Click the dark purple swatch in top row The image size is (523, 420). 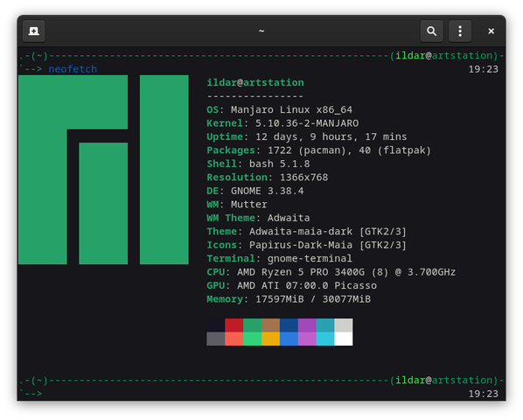[x=307, y=325]
